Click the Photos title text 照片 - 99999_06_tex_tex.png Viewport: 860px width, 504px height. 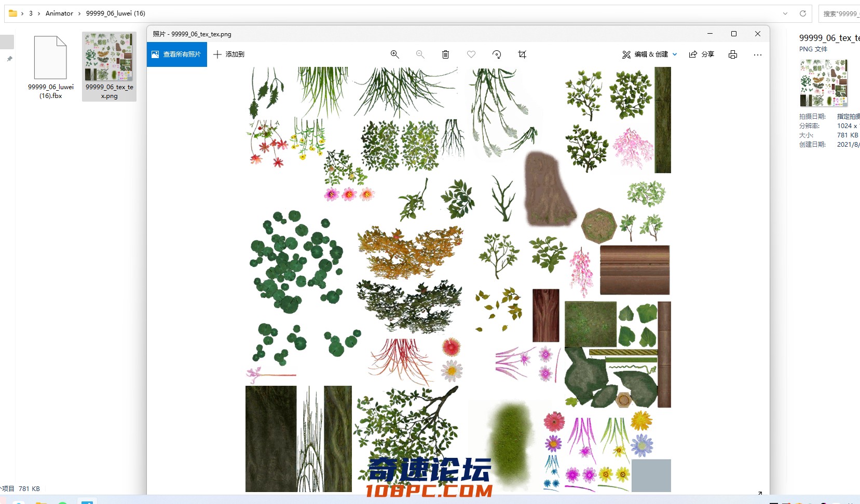pos(192,34)
